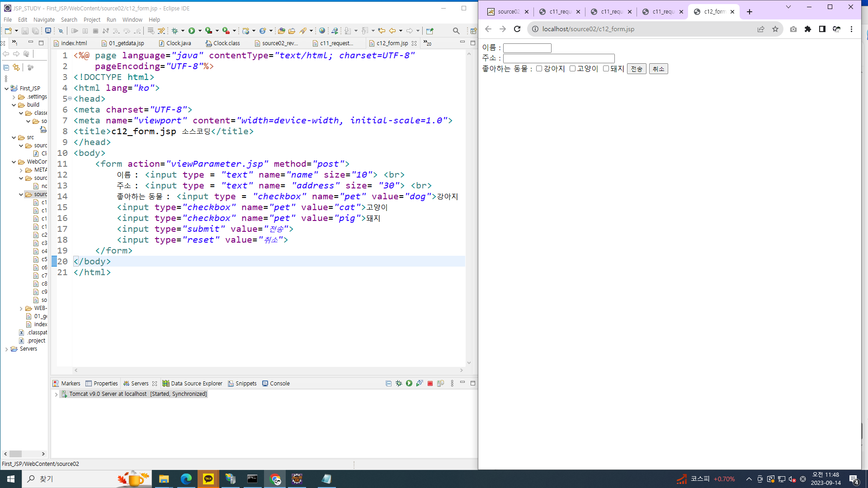The width and height of the screenshot is (868, 488).
Task: Stop the Tomcat server with red square
Action: pos(430,383)
